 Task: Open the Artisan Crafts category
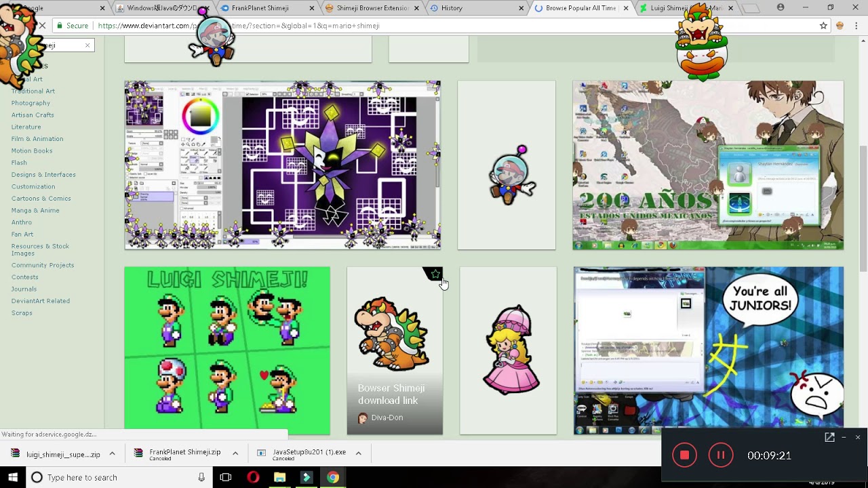pyautogui.click(x=33, y=115)
